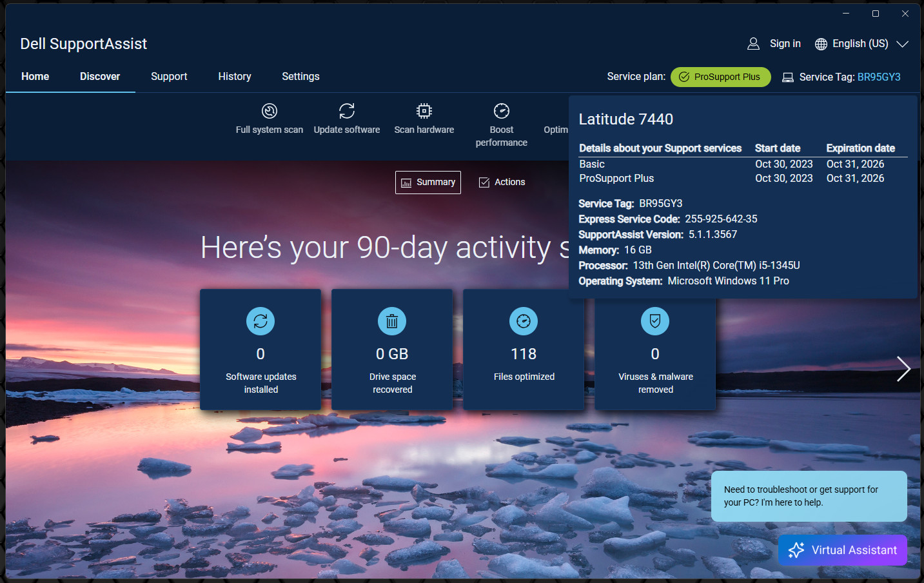This screenshot has height=583, width=924.
Task: Click the Drive space recovered trash icon
Action: 392,321
